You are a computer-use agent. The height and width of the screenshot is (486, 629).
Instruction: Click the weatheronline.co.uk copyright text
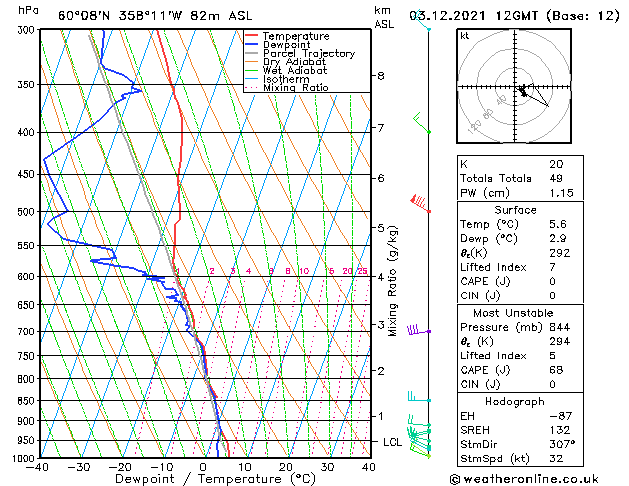point(524,479)
